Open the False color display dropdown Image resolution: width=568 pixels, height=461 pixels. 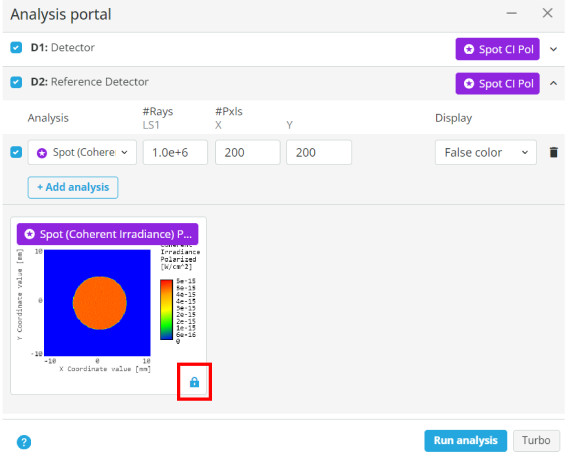tap(485, 152)
